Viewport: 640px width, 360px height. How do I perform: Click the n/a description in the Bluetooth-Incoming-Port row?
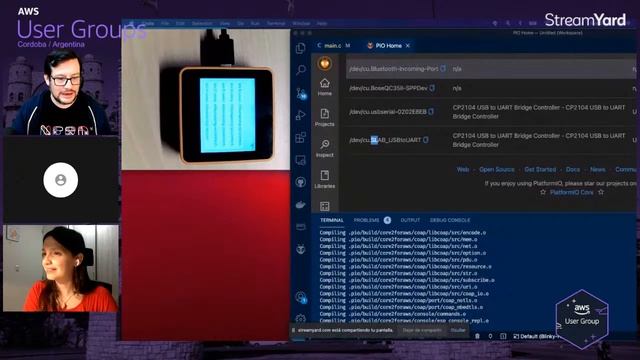click(457, 69)
